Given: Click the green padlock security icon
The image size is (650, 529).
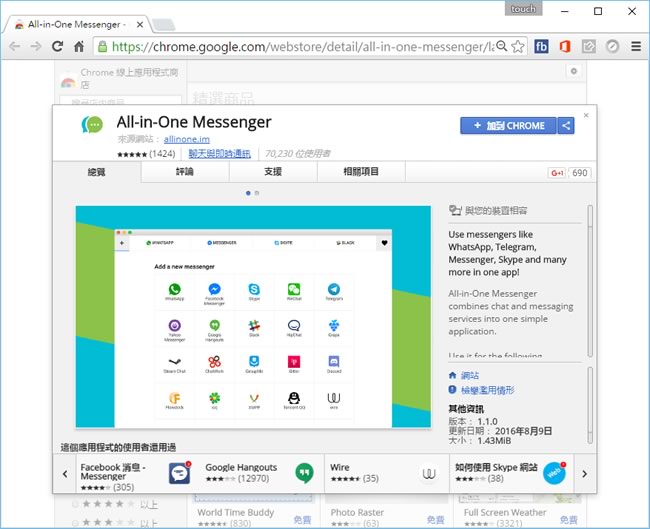Looking at the screenshot, I should tap(102, 46).
